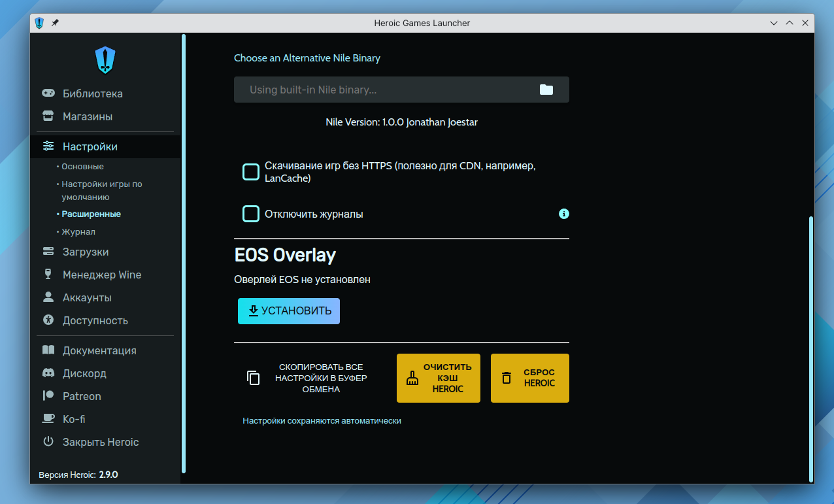Click the copy icon beside Скопировать все настройки
Image resolution: width=834 pixels, height=504 pixels.
pyautogui.click(x=254, y=378)
